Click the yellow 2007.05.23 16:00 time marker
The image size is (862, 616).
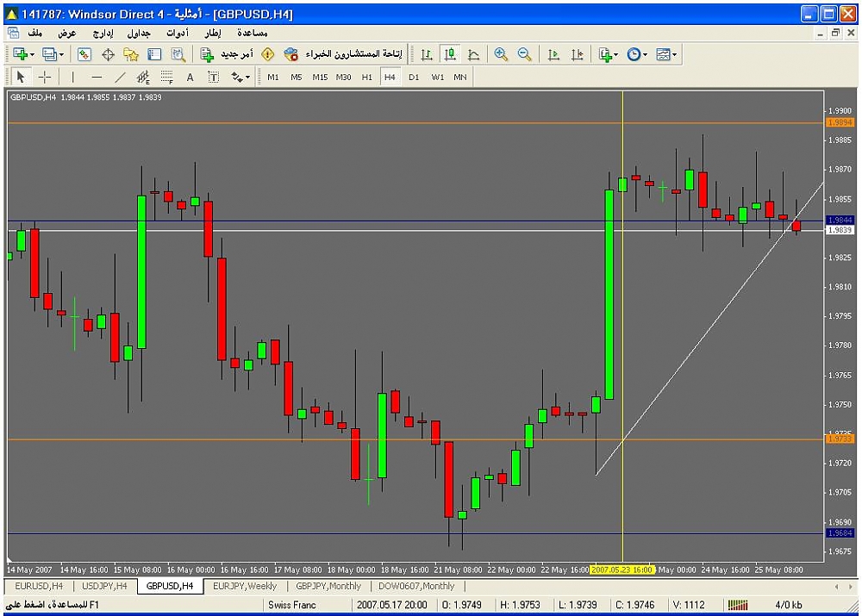click(622, 569)
